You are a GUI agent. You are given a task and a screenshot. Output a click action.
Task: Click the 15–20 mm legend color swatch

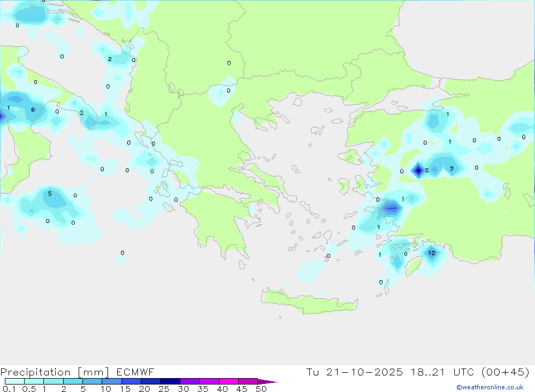tap(131, 381)
